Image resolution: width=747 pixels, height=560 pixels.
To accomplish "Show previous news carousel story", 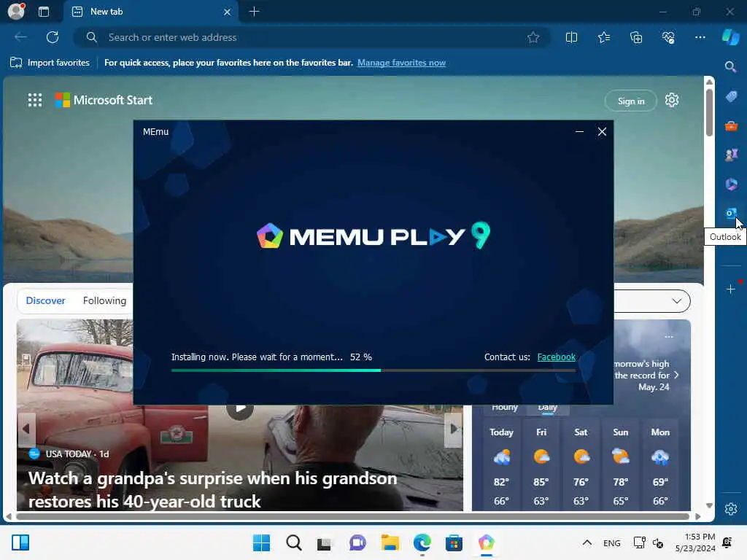I will pyautogui.click(x=26, y=429).
